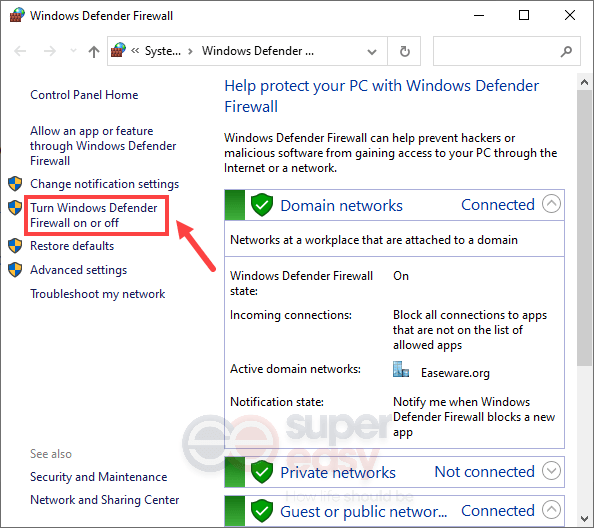Click shield icon beside Change notification settings
594x528 pixels.
click(15, 184)
